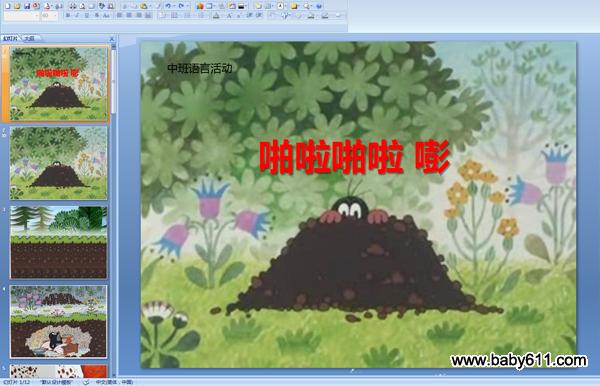Click the table grid icon in toolbar
The height and width of the screenshot is (386, 600).
pyautogui.click(x=268, y=6)
